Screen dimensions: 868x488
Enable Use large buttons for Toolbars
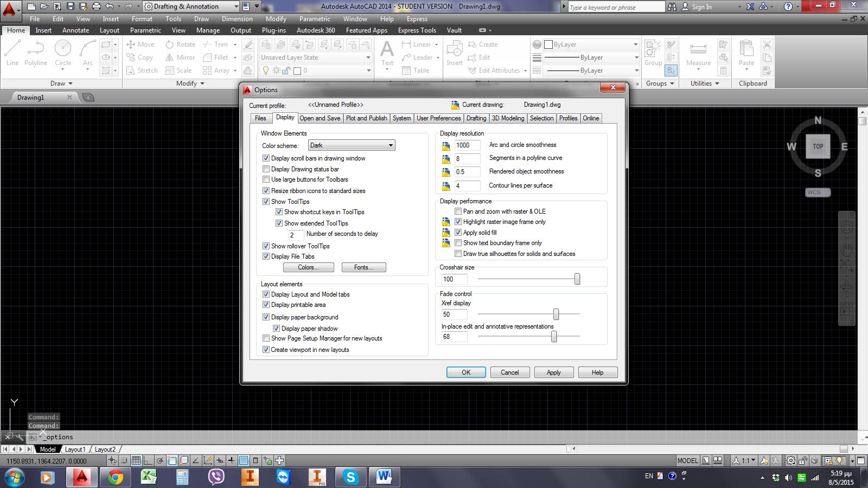pyautogui.click(x=266, y=179)
